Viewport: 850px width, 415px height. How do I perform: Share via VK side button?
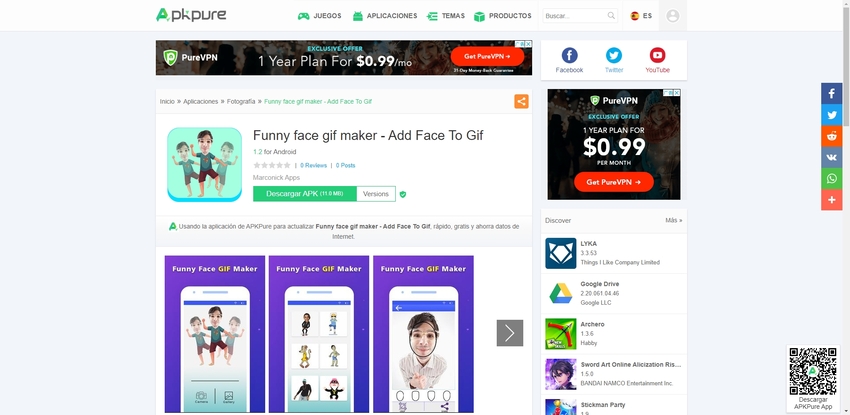click(x=832, y=157)
